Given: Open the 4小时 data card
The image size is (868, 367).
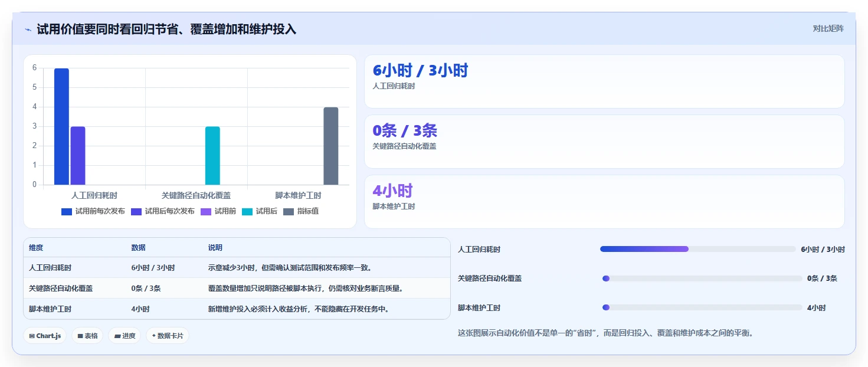Looking at the screenshot, I should [604, 202].
